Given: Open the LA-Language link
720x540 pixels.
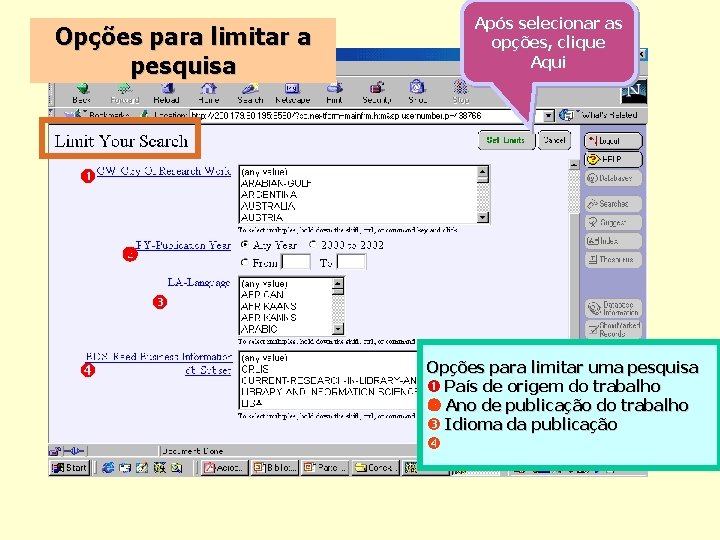Looking at the screenshot, I should [x=198, y=282].
